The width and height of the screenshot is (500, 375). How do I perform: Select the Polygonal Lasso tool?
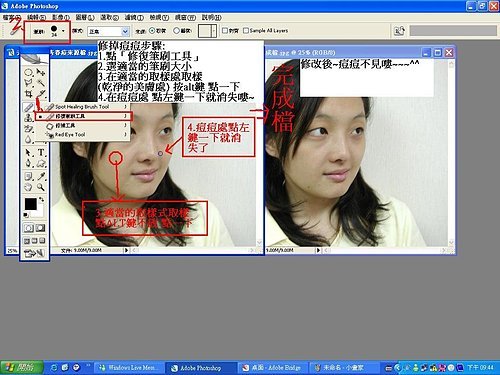(29, 83)
